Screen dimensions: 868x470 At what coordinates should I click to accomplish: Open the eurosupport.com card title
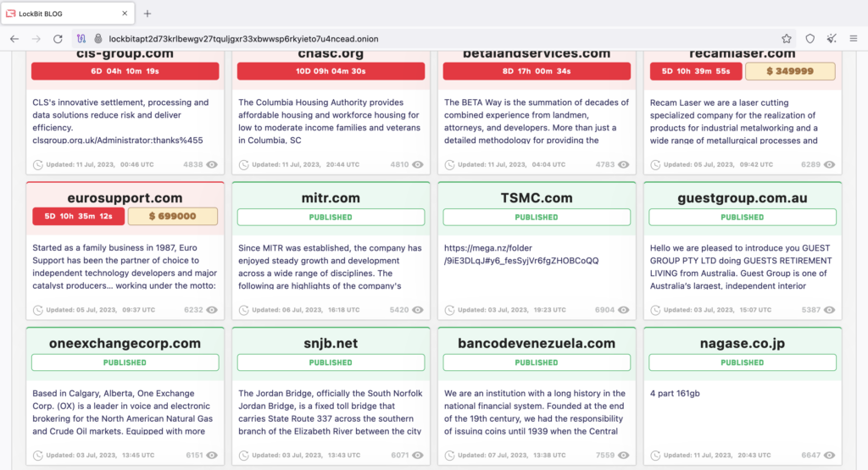coord(125,198)
